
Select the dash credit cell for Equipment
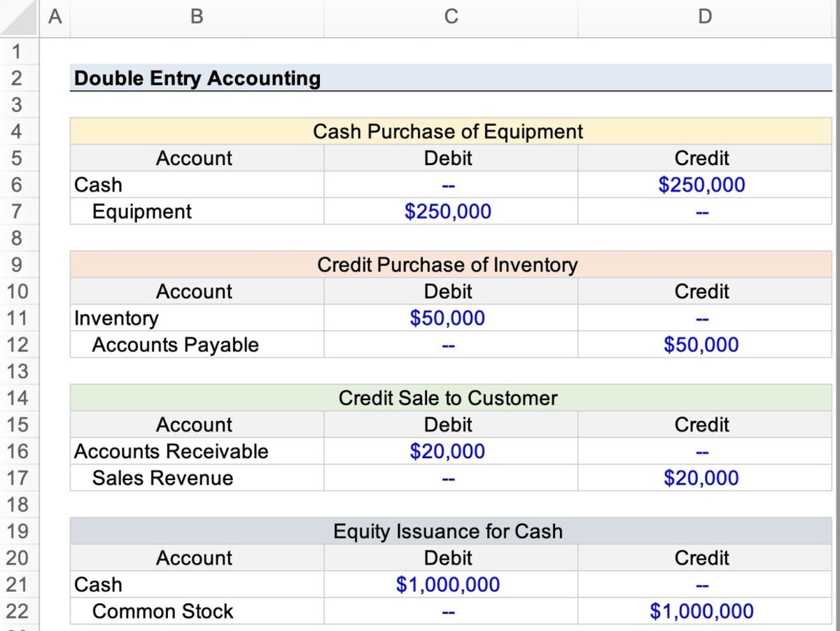pyautogui.click(x=706, y=211)
